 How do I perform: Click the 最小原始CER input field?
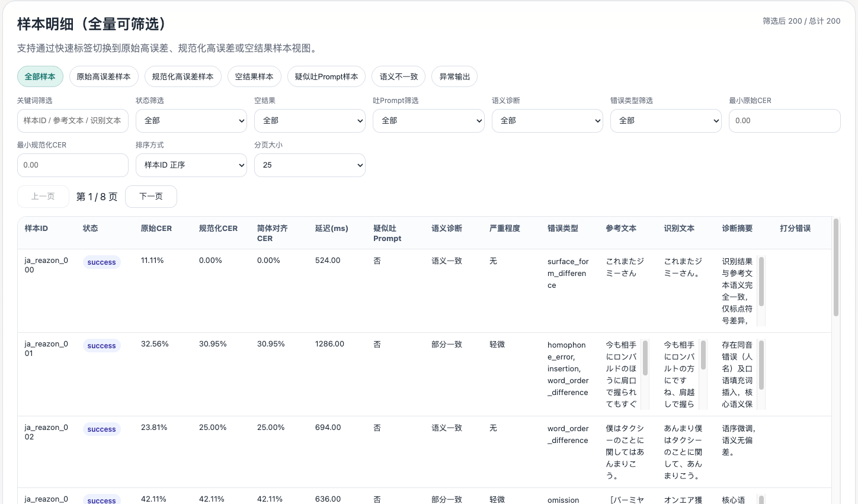785,121
